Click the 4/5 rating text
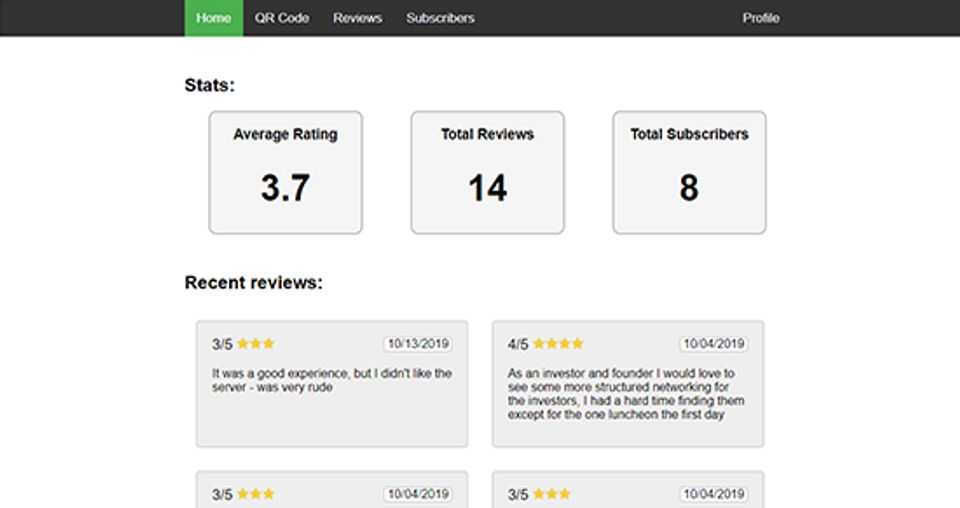Viewport: 960px width, 508px height. point(518,344)
